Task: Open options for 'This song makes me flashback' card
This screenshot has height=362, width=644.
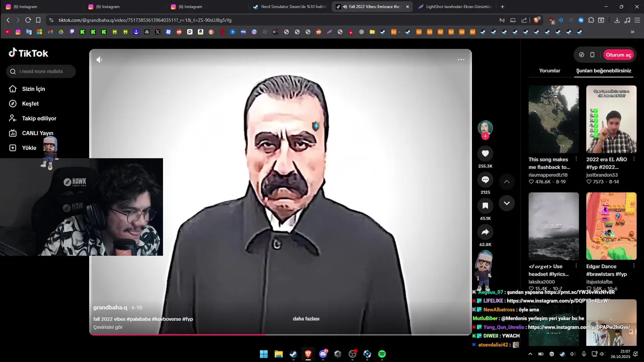Action: click(x=576, y=159)
